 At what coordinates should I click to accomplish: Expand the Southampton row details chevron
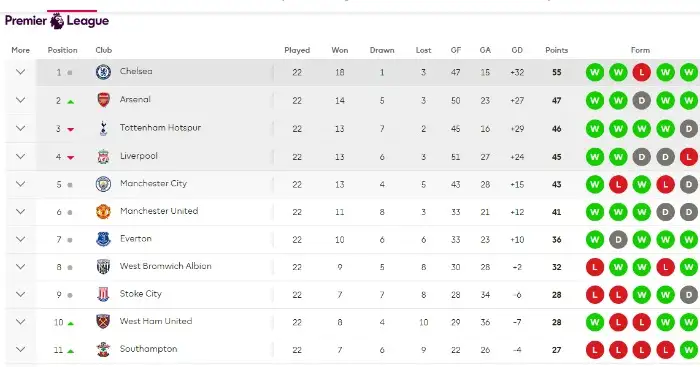(21, 349)
